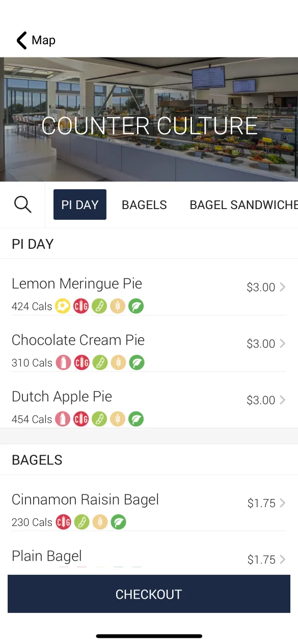Viewport: 298px width, 644px height.
Task: Tap the back arrow beside Map
Action: coord(21,40)
